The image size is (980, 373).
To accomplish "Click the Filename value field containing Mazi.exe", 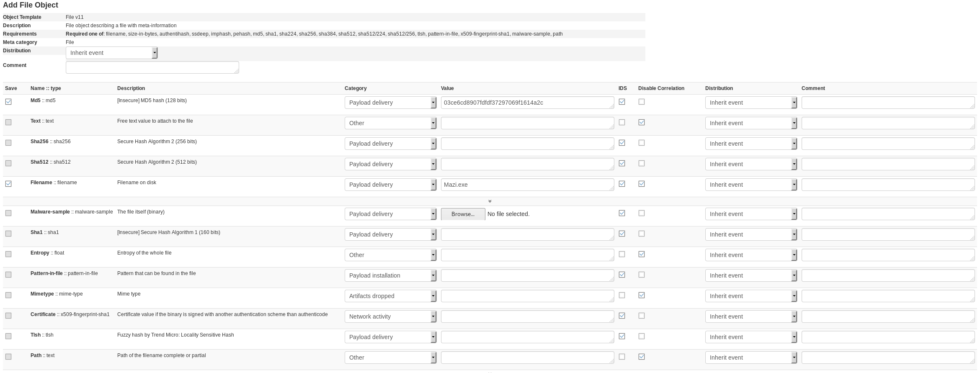I will (527, 185).
